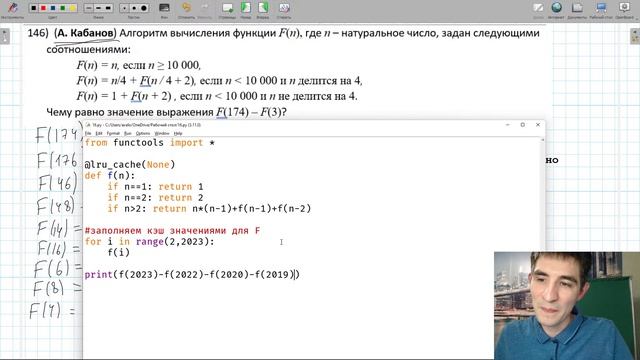640x360 pixels.
Task: Minimize the IDLE editor window
Action: coord(507,125)
